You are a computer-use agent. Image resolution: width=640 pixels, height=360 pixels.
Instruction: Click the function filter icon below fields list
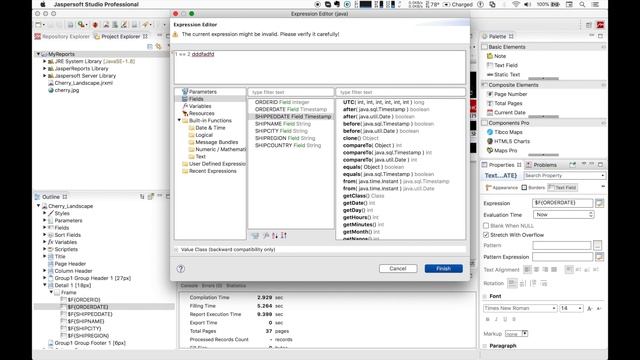[x=266, y=236]
